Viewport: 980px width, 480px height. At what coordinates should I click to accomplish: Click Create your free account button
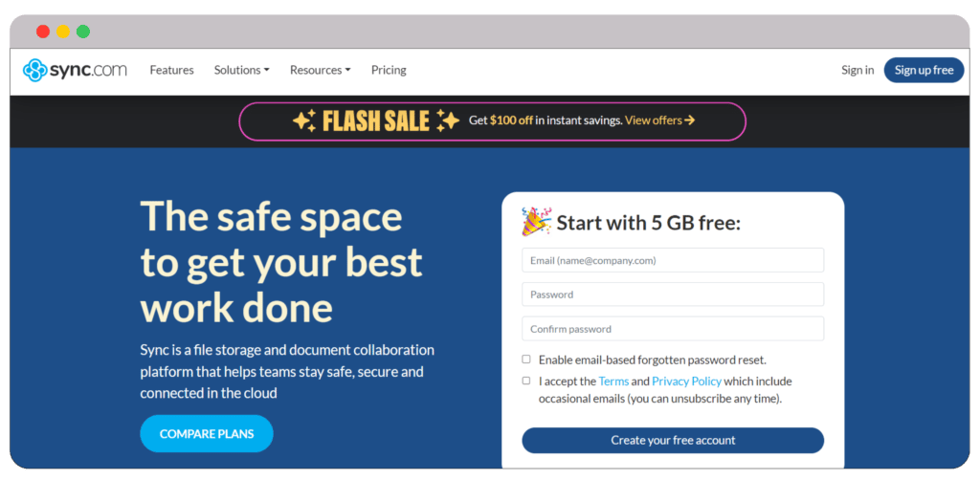coord(673,440)
